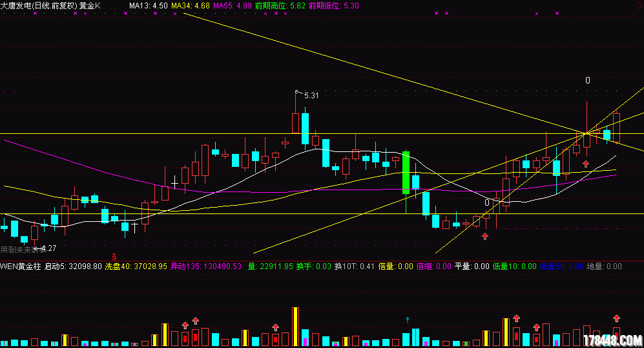The width and height of the screenshot is (644, 348).
Task: Click the 5.31 high price label
Action: point(311,96)
